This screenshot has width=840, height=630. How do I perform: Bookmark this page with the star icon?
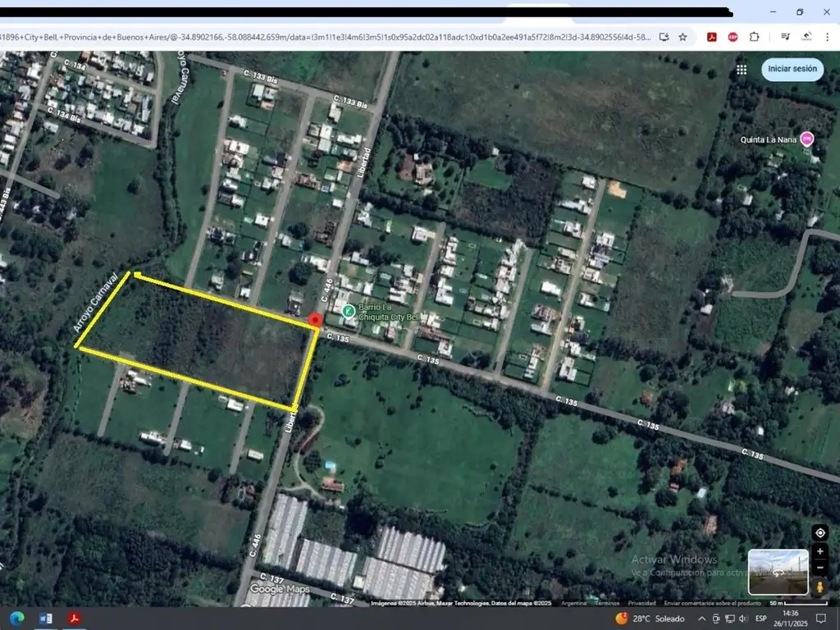point(682,37)
